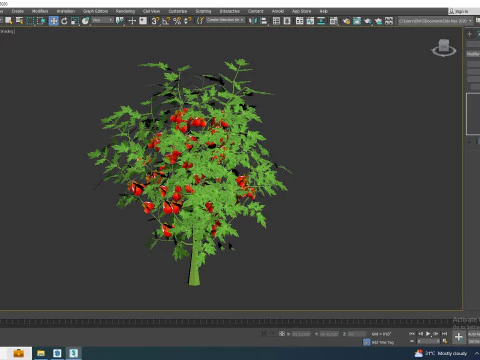Activate Select and Rotate tool
Screen dimensions: 480x360
point(64,21)
